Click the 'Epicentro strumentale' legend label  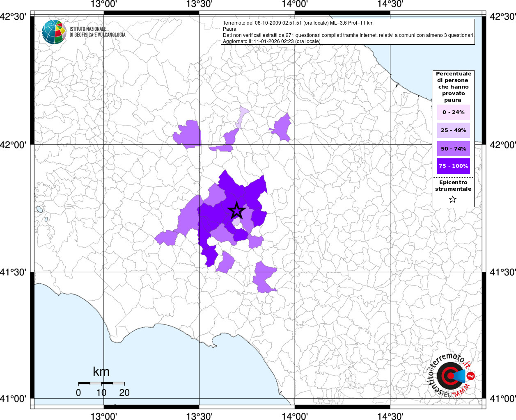tap(453, 185)
